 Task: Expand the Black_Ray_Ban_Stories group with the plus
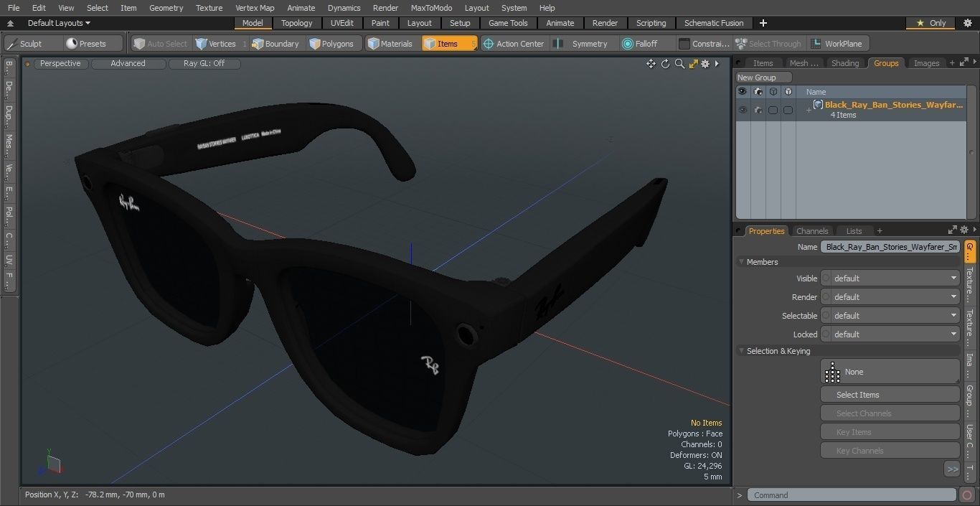[809, 110]
